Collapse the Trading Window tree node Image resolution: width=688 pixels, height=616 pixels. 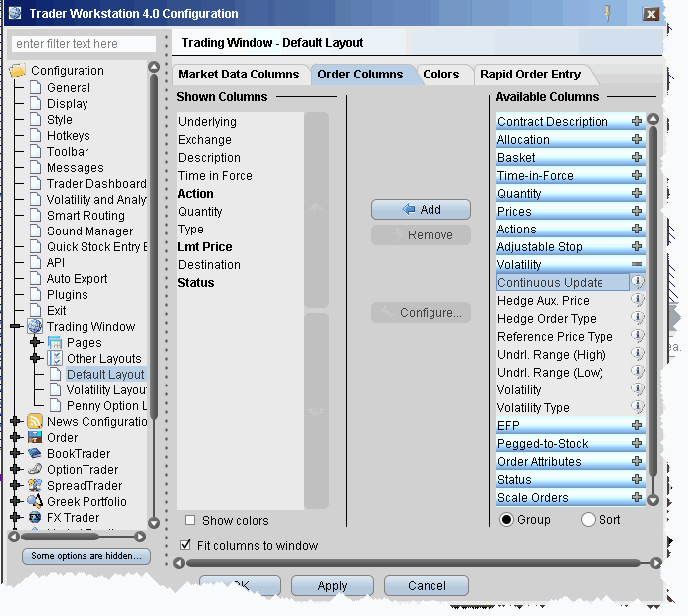pos(16,326)
